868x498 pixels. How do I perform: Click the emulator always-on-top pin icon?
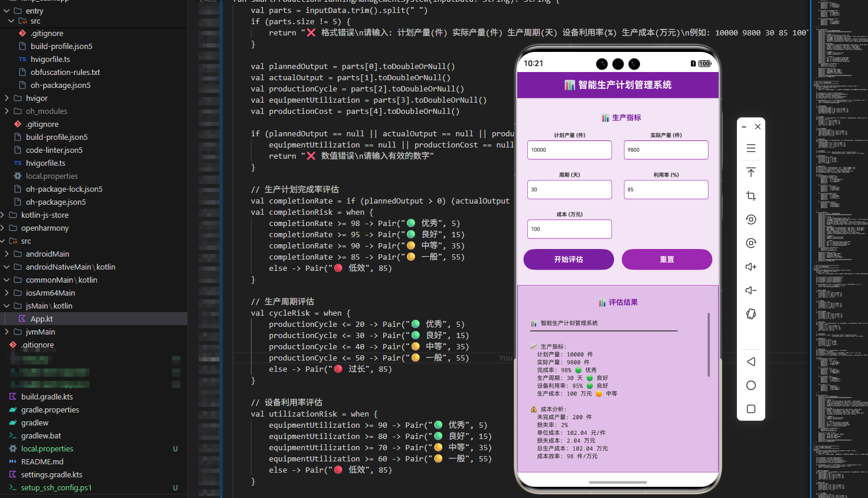click(x=751, y=172)
